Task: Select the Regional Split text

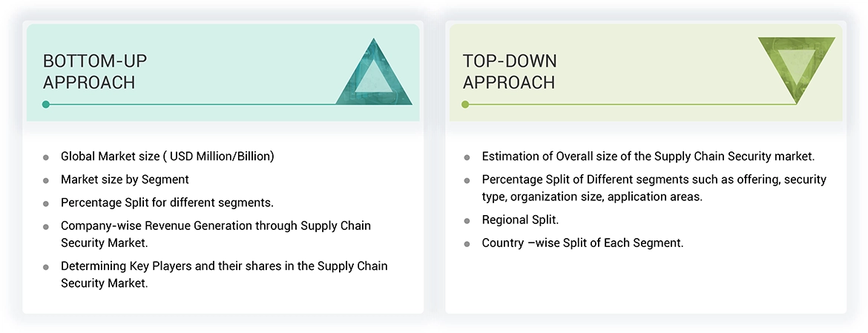Action: pos(520,220)
